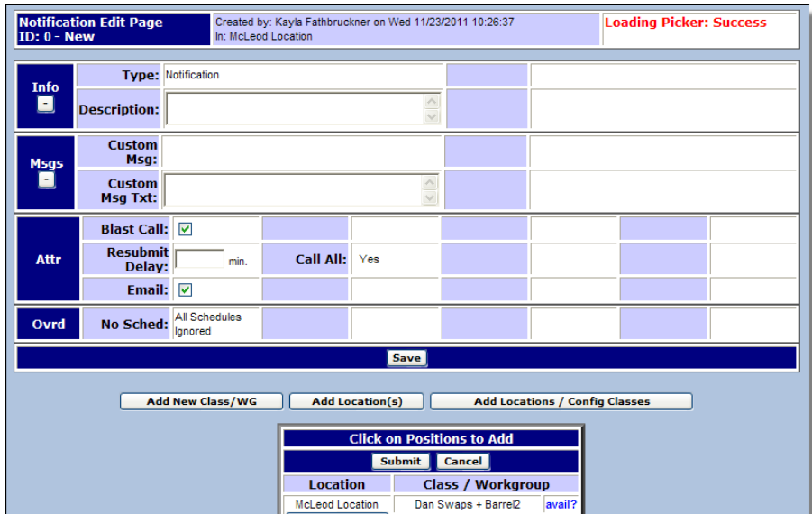Click the Add New Class/WG button

tap(201, 401)
